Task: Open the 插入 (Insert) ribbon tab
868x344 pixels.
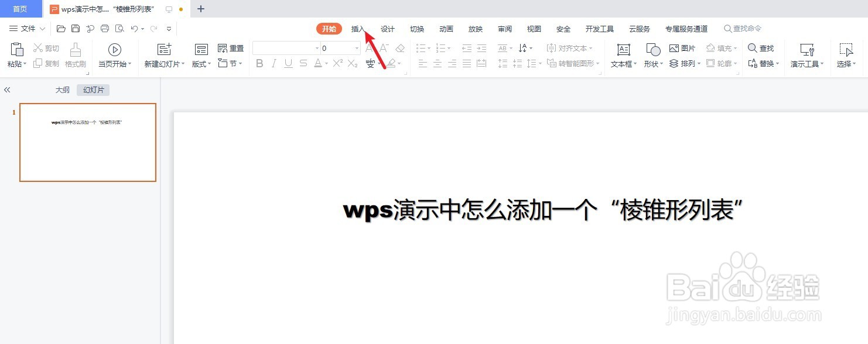Action: click(358, 29)
